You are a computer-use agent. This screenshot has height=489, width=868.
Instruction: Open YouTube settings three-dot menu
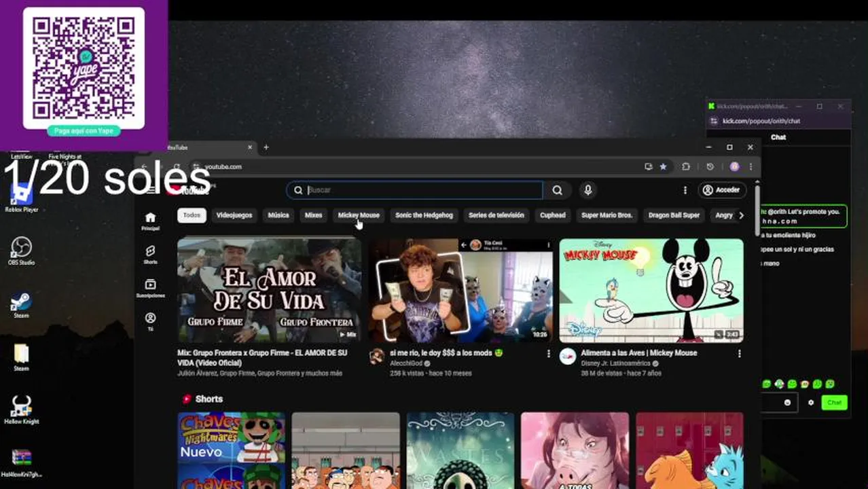[x=685, y=190]
